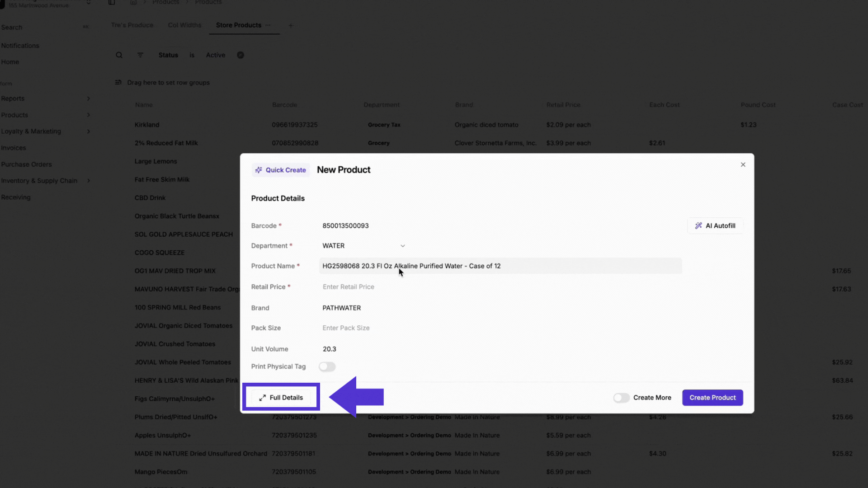Click the search magnifier icon in toolbar

tap(119, 55)
